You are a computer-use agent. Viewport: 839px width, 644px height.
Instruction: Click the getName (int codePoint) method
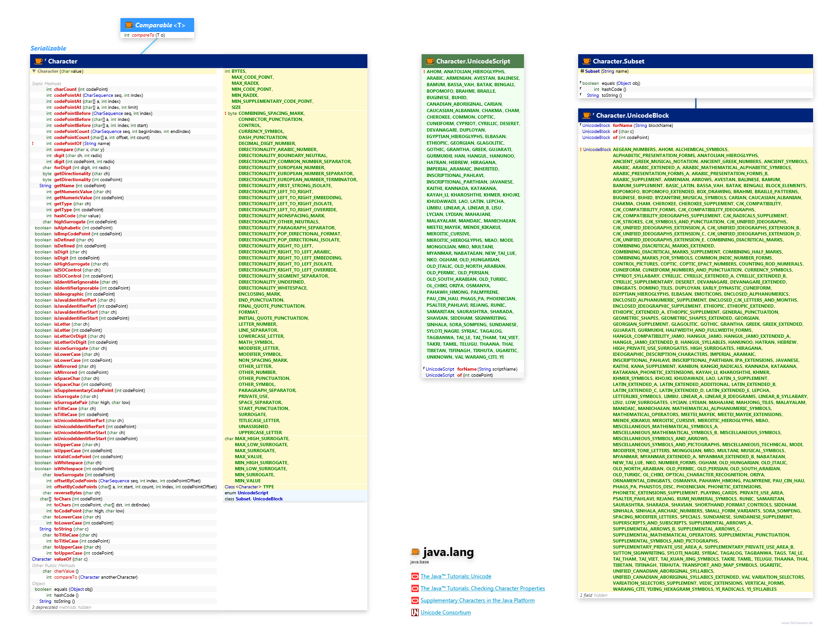(x=80, y=186)
